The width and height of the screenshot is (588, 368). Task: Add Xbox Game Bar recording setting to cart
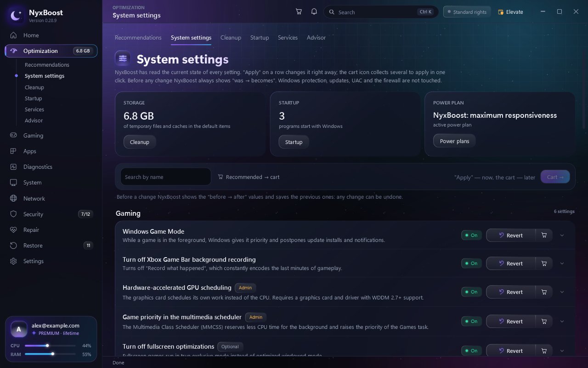[544, 263]
